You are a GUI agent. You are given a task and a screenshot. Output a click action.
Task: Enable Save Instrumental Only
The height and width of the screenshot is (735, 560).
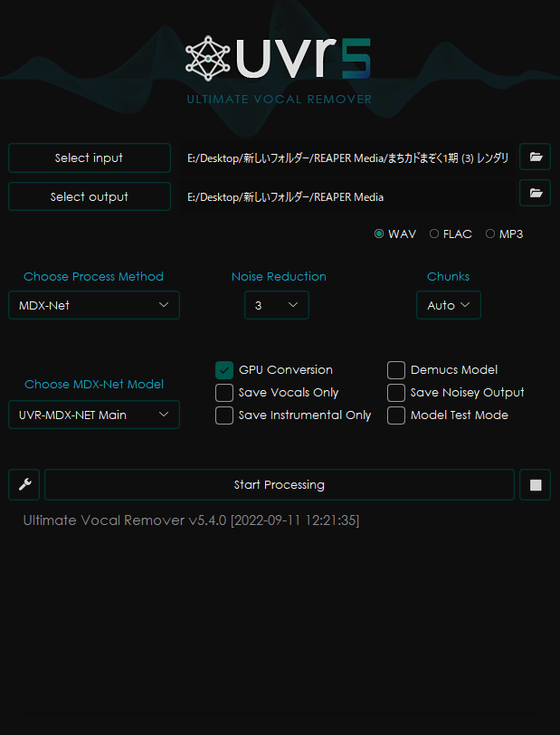pyautogui.click(x=224, y=415)
